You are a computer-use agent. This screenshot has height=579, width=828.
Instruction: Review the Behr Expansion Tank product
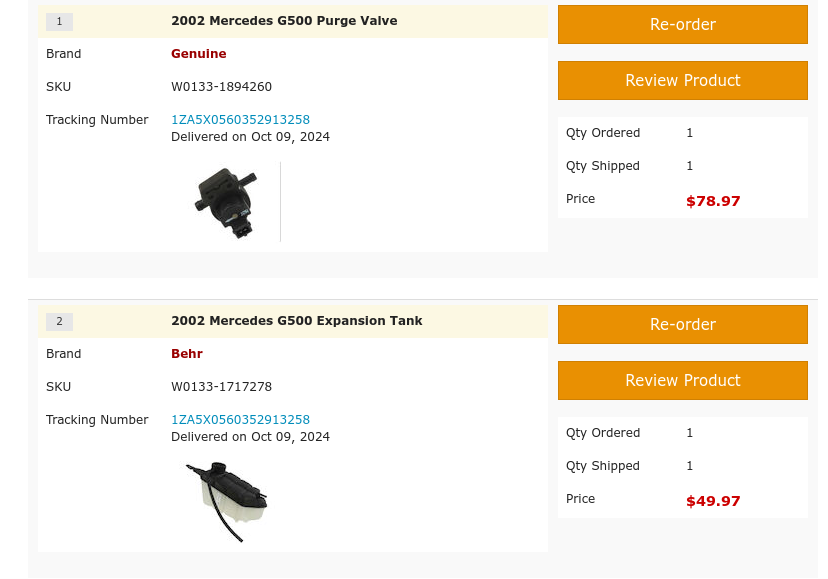point(682,381)
